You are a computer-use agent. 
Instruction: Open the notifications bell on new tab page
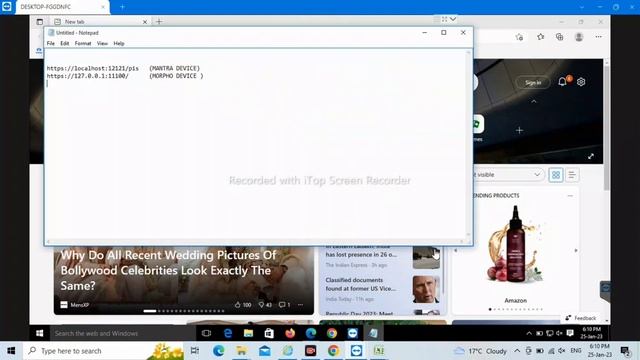click(562, 82)
